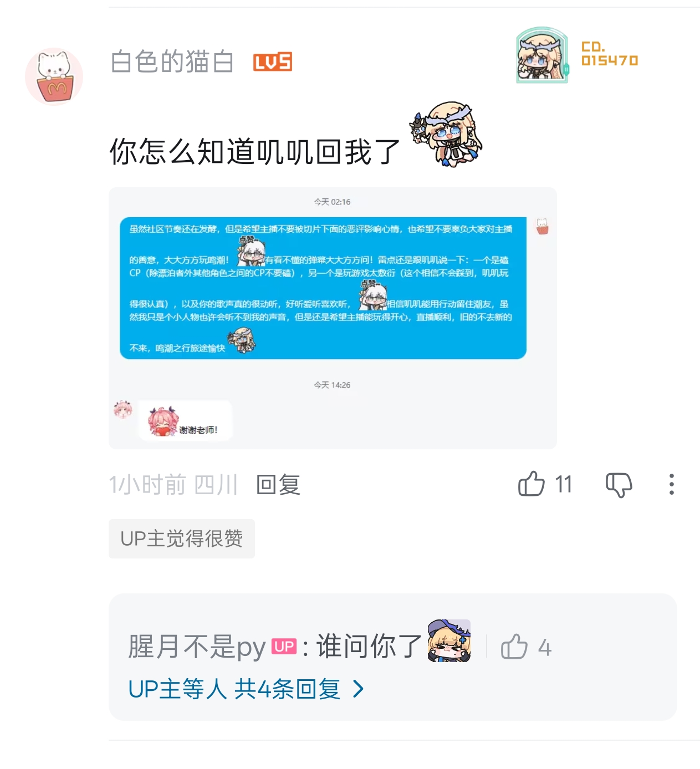Tap the reply text 谁问你了
The image size is (700, 769).
point(369,647)
